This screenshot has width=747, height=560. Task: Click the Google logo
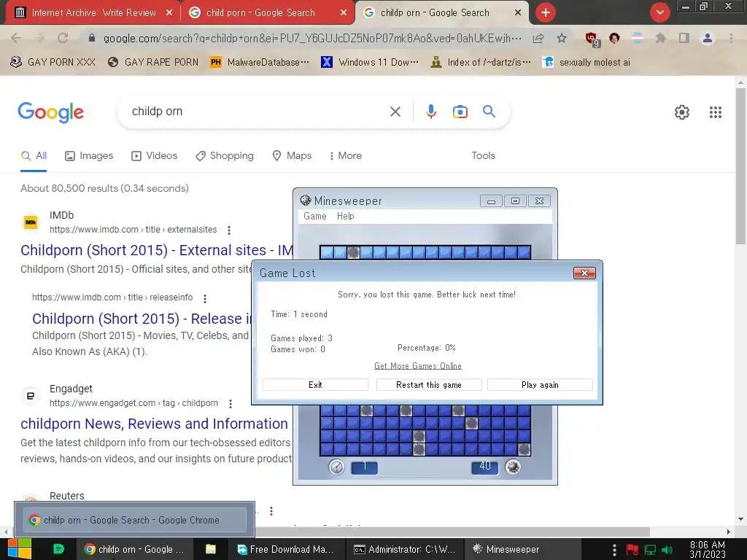[x=51, y=112]
